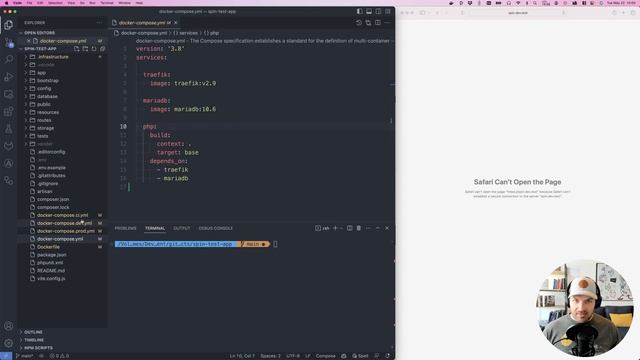Open docker-compose.dev.yml in file tree
This screenshot has height=360, width=640.
click(64, 223)
